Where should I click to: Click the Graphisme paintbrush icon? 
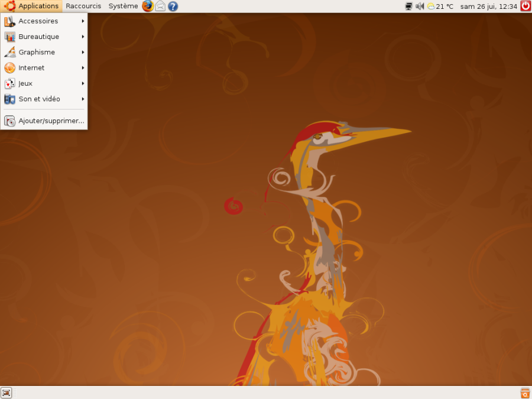point(9,52)
